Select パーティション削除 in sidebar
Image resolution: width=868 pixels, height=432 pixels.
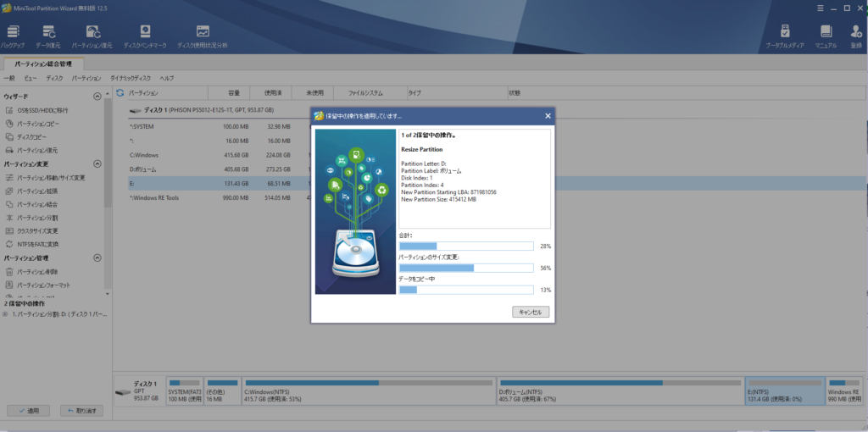[31, 272]
